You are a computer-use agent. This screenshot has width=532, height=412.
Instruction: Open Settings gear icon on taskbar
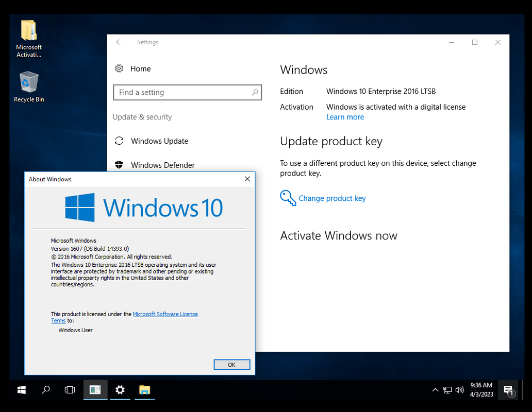click(x=120, y=390)
